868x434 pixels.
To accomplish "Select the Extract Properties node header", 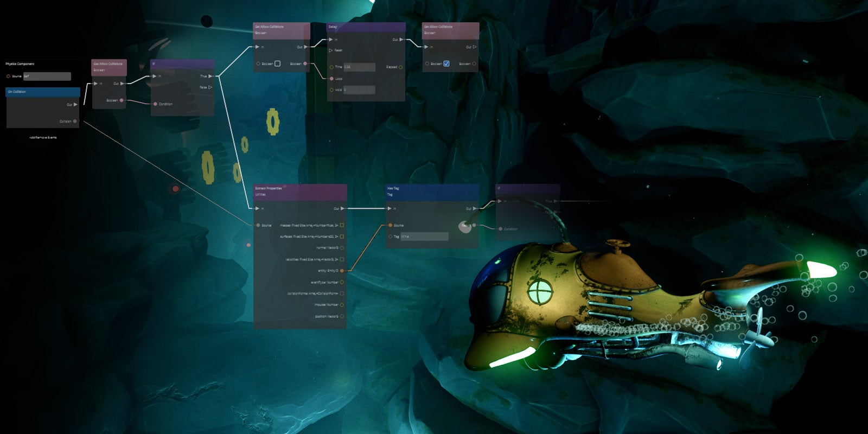I will pos(300,190).
